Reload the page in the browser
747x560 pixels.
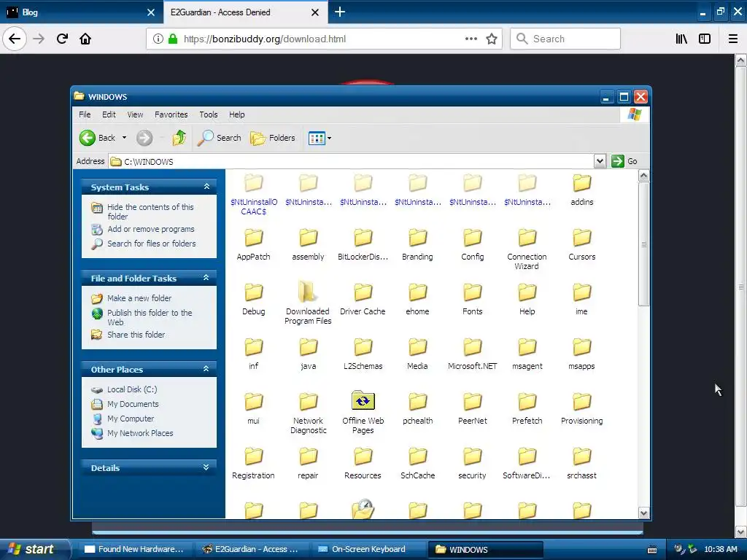62,39
